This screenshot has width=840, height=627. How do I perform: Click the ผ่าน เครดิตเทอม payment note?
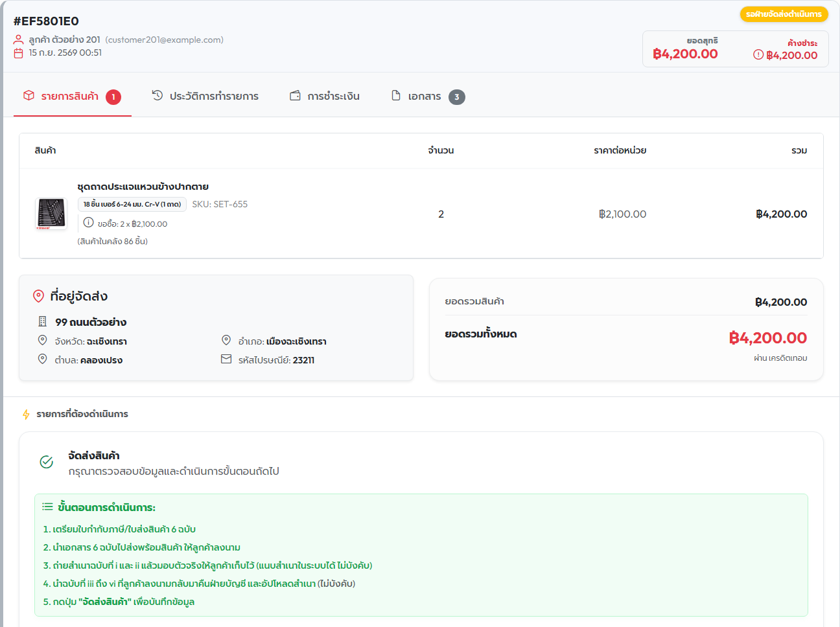tap(780, 358)
